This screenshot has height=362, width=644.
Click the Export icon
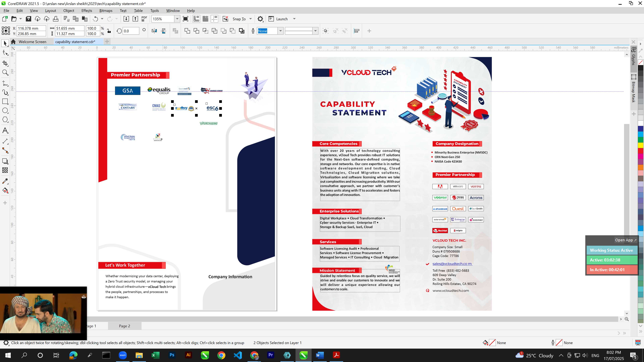coord(135,19)
